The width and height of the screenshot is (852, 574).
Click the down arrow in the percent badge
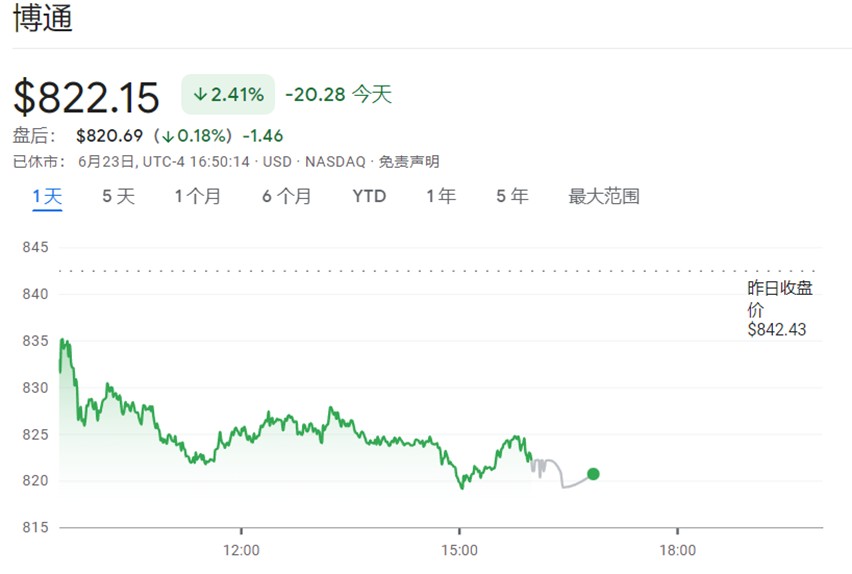[200, 95]
